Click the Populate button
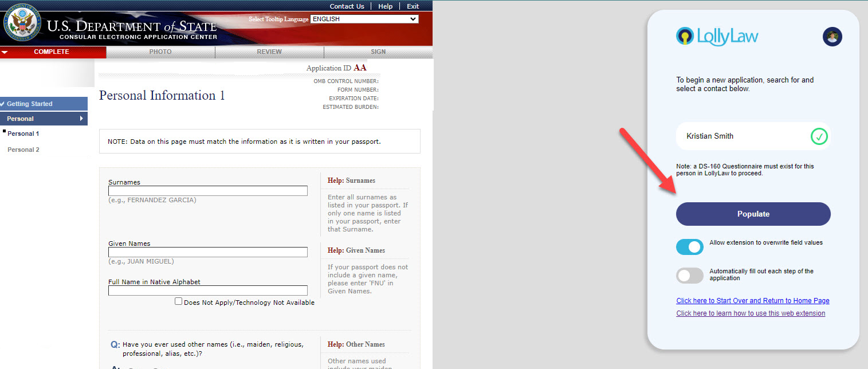This screenshot has width=868, height=369. pos(753,214)
